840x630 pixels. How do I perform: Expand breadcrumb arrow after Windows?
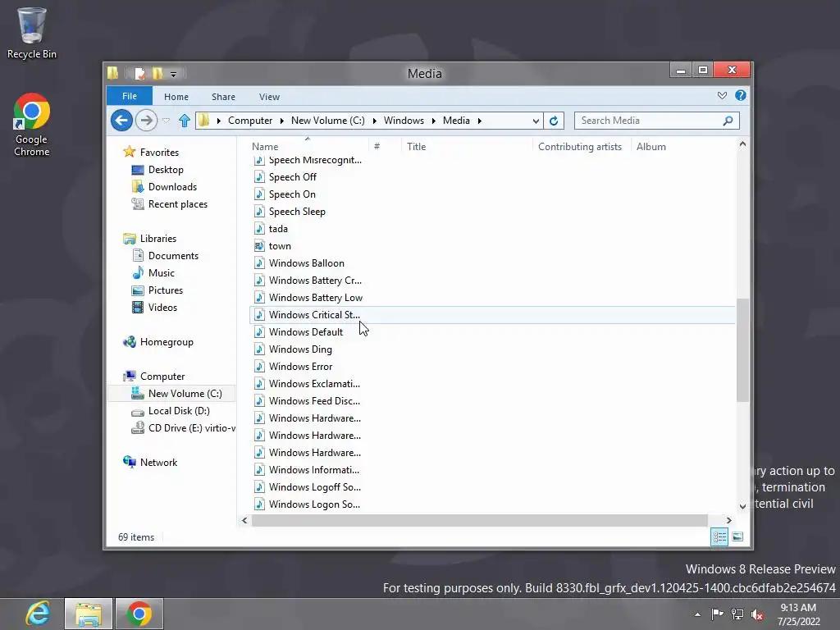(433, 121)
